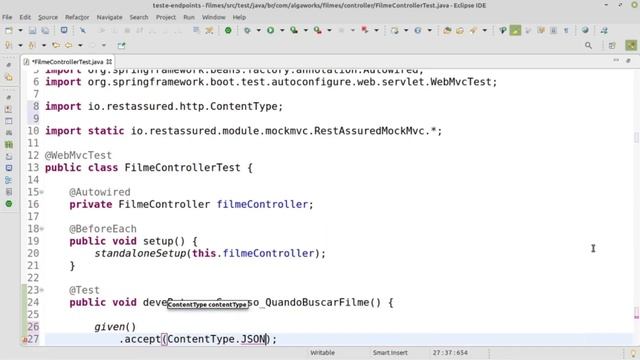Click the 27:37:654 cursor position status
The width and height of the screenshot is (640, 360).
point(450,353)
